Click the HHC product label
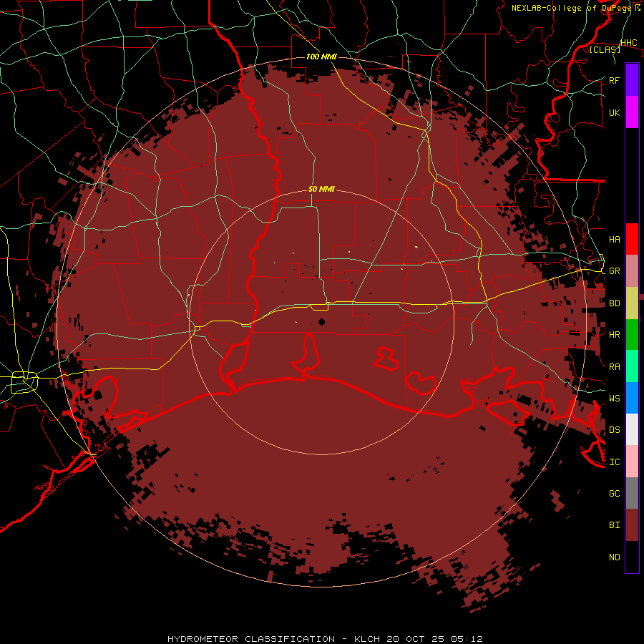 click(628, 43)
